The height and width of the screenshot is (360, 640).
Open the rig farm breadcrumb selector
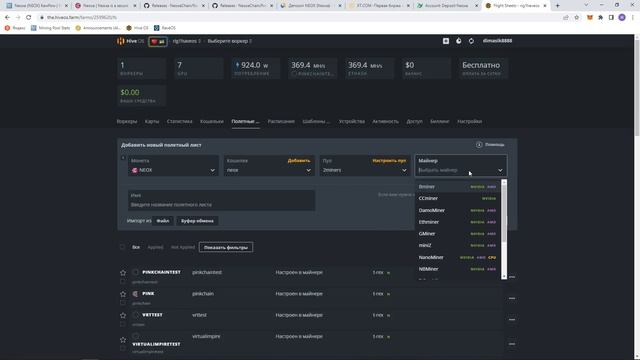coord(187,41)
